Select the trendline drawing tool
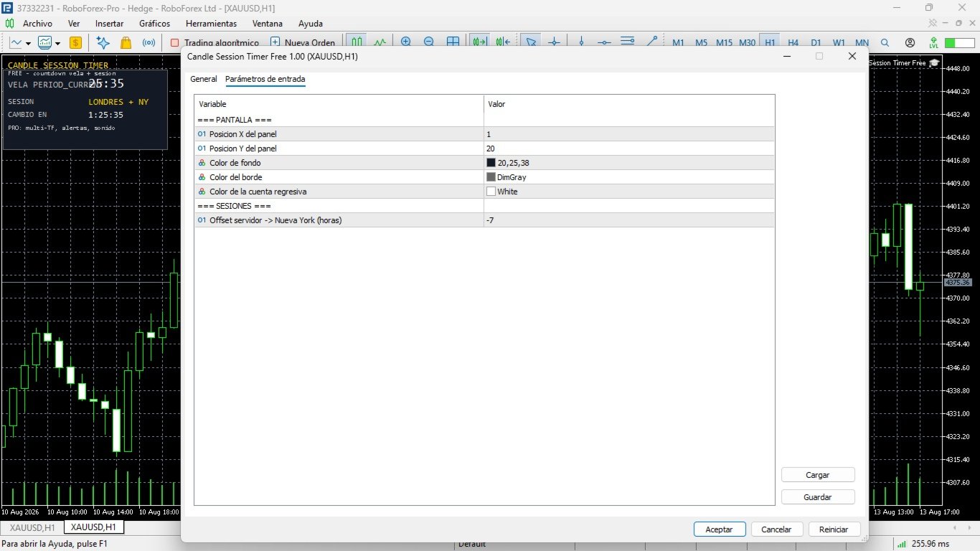 [x=651, y=42]
